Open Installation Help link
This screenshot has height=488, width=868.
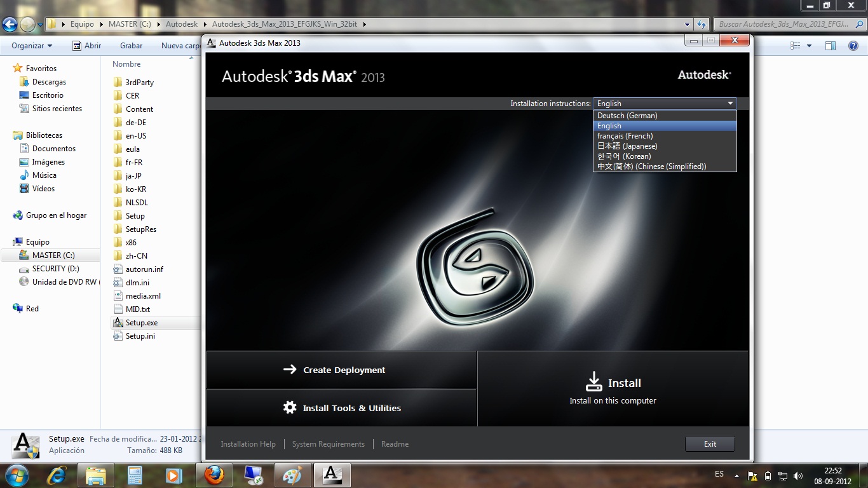pos(248,444)
